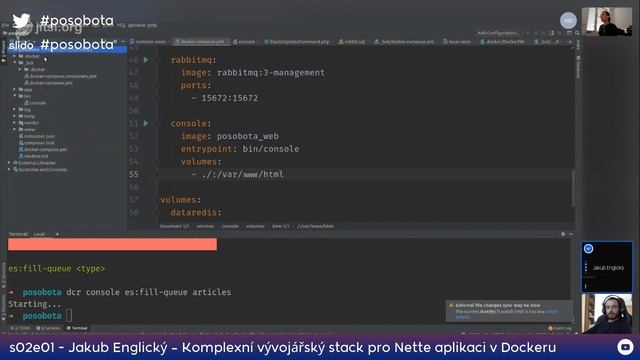The width and height of the screenshot is (640, 360).
Task: Hide the terminal tool window
Action: (571, 234)
